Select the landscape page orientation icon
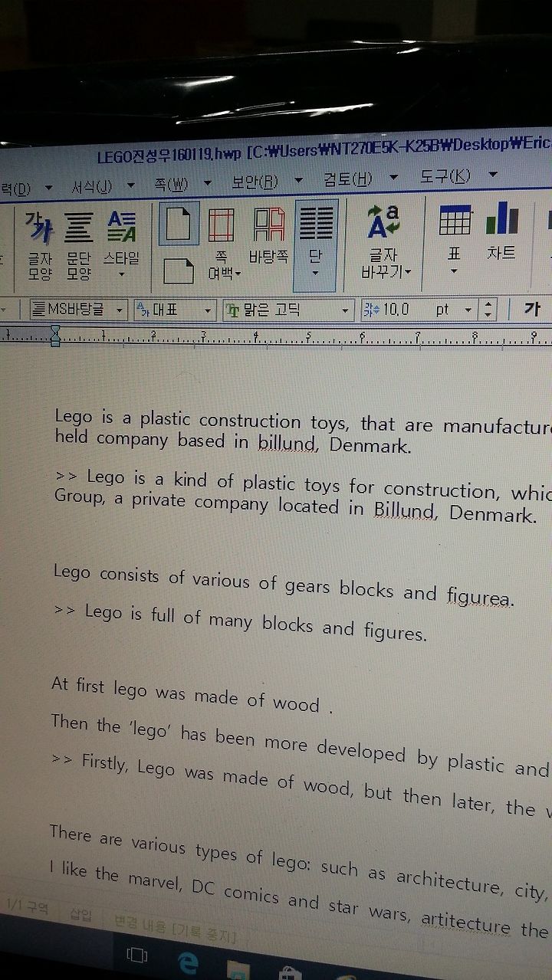This screenshot has height=980, width=552. [179, 270]
